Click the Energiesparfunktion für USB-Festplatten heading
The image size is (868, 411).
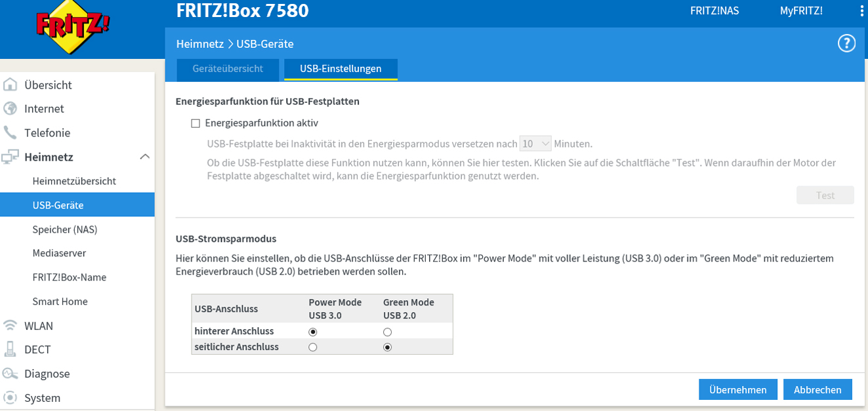click(x=268, y=102)
